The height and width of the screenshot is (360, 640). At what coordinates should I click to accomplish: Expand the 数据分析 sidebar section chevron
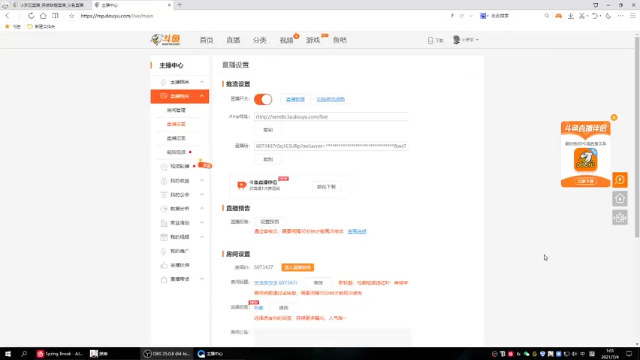(202, 209)
